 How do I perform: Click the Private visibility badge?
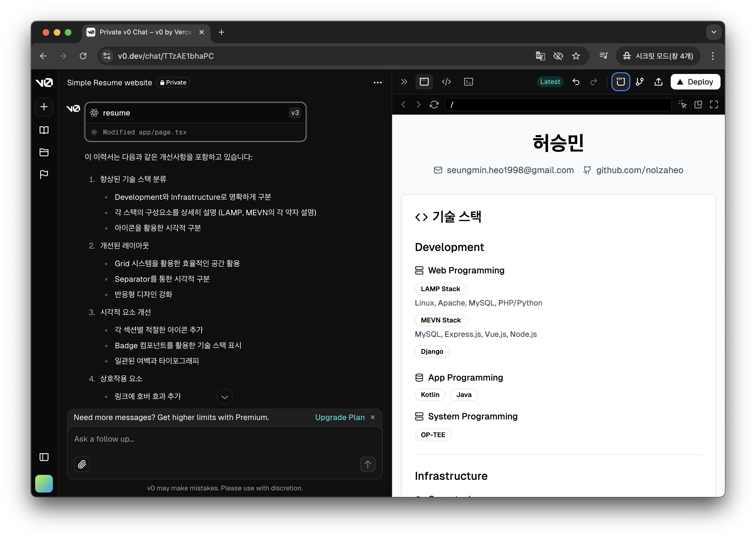pyautogui.click(x=173, y=83)
